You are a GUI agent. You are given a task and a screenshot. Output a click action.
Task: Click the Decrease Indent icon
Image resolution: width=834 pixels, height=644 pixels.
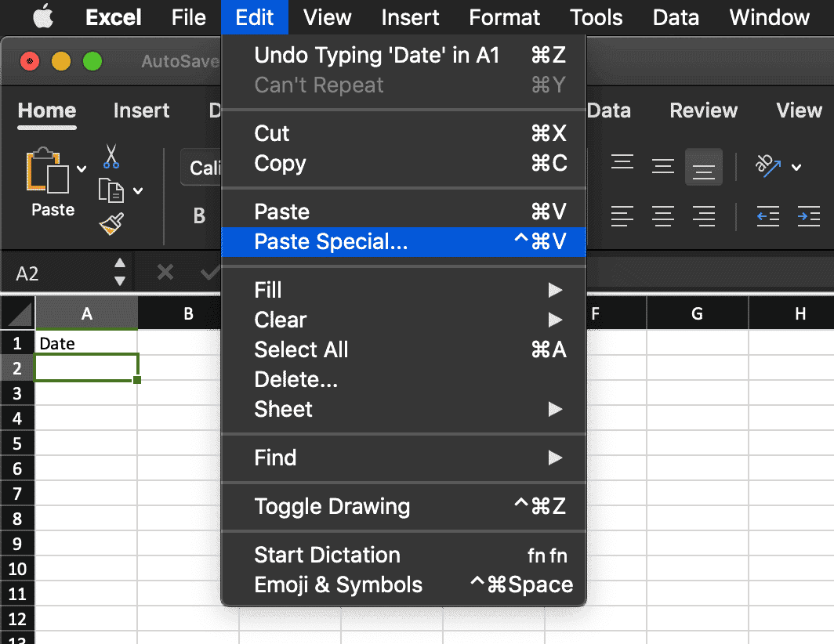point(768,216)
